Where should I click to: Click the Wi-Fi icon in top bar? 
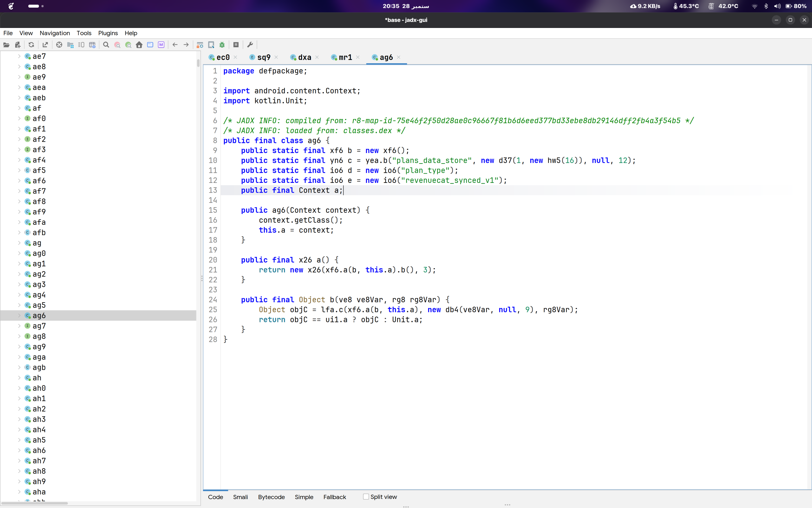755,6
